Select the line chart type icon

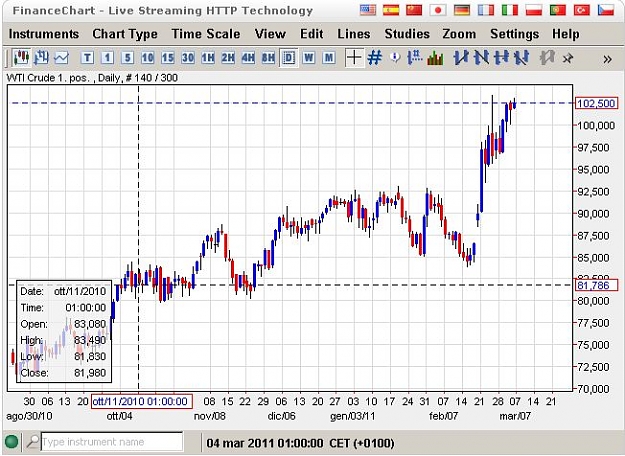pyautogui.click(x=61, y=58)
